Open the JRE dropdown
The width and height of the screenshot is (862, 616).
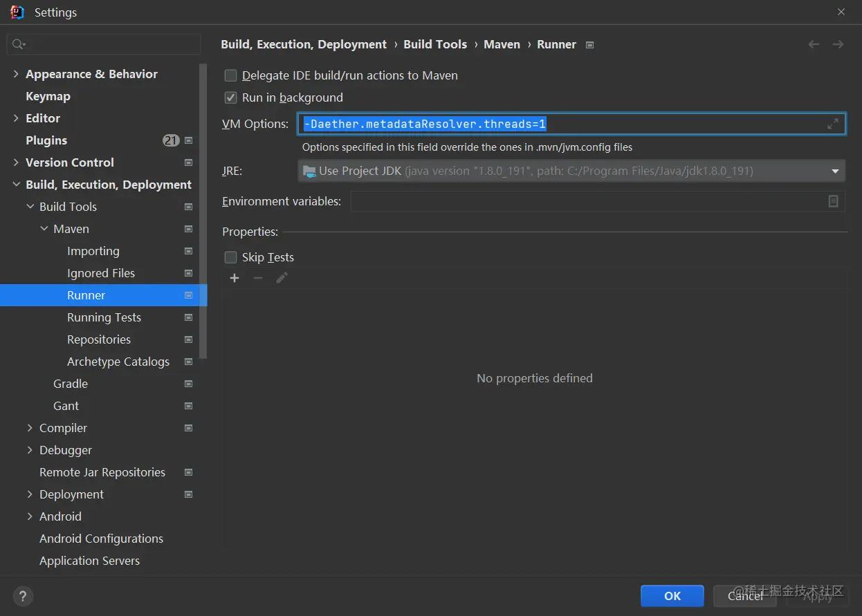coord(835,171)
